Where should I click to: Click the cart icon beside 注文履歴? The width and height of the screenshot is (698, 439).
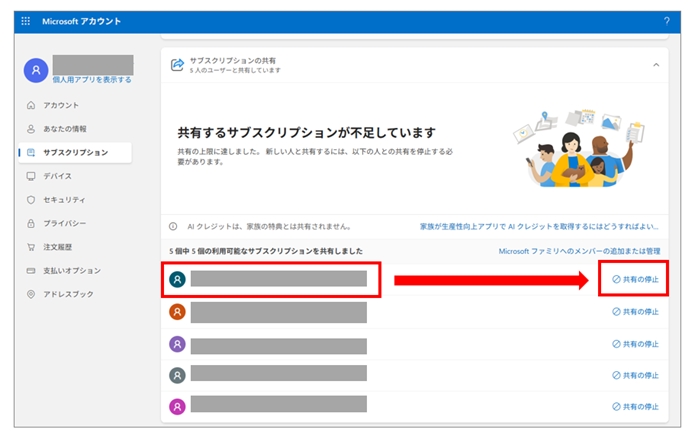click(x=31, y=247)
